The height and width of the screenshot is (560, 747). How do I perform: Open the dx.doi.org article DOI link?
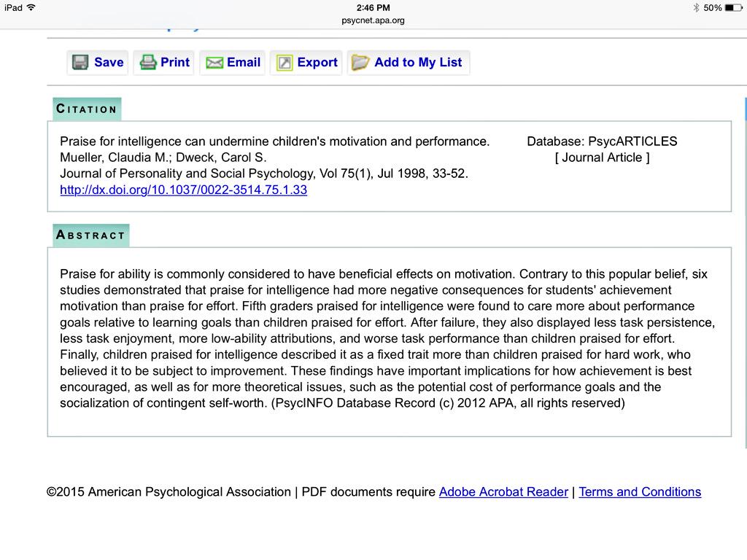183,190
